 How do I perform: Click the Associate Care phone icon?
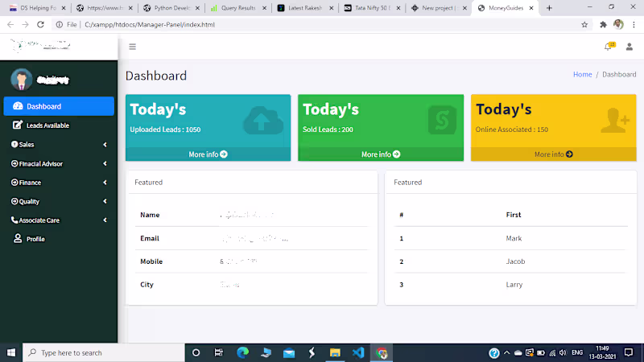[x=14, y=220]
